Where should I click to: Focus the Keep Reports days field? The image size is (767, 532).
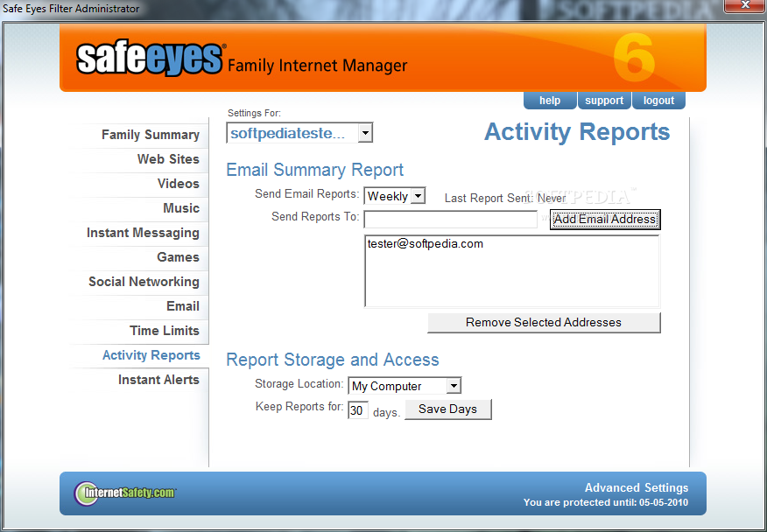click(357, 410)
